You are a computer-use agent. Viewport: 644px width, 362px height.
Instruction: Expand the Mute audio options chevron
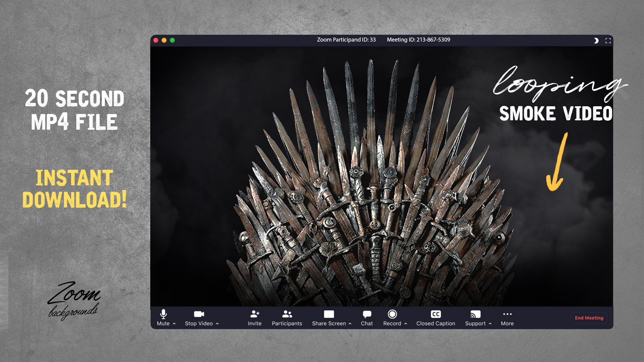[x=174, y=323]
